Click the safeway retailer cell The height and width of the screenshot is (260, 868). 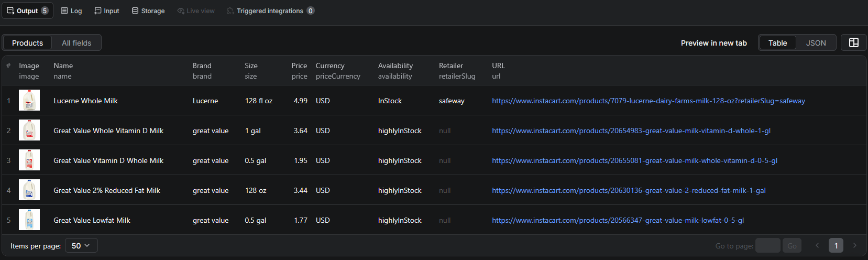click(x=452, y=101)
